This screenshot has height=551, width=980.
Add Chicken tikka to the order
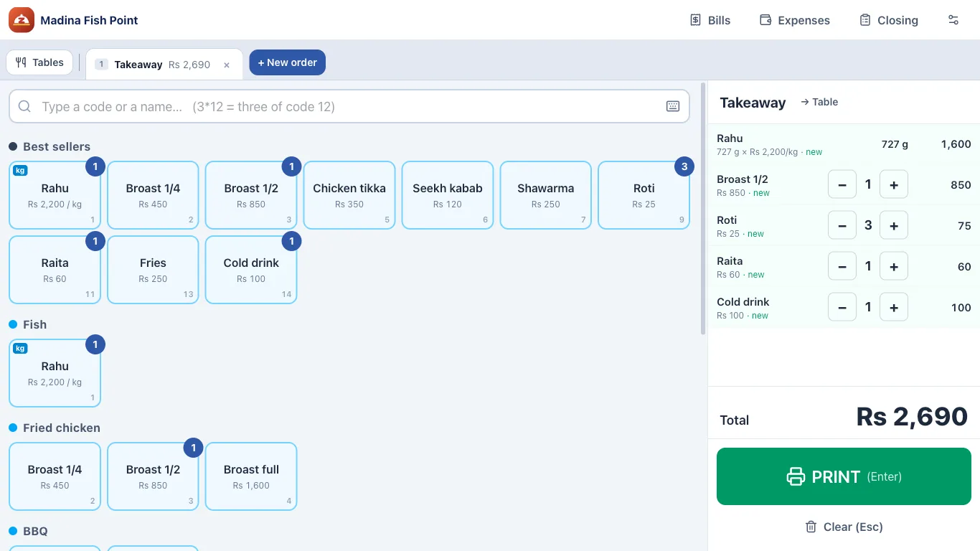349,195
